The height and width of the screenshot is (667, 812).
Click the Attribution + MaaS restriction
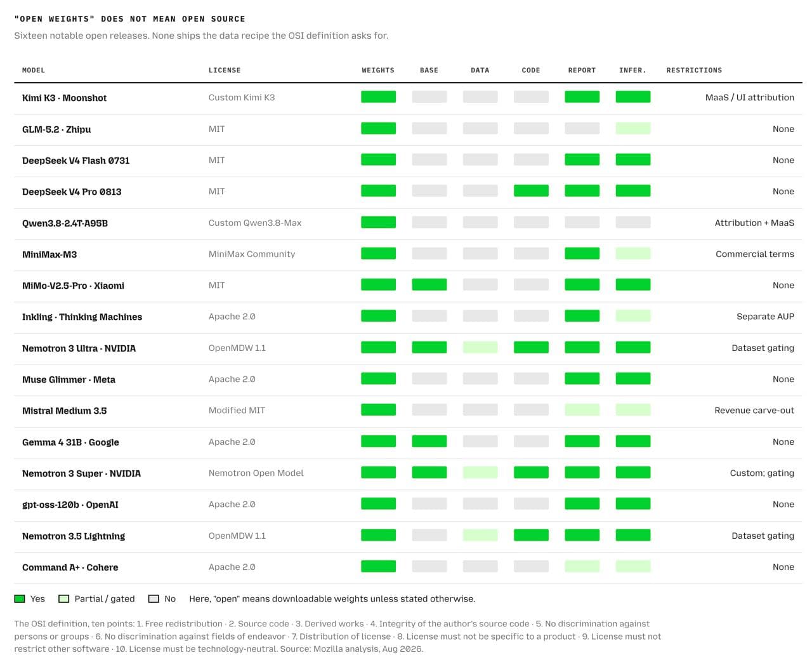754,223
